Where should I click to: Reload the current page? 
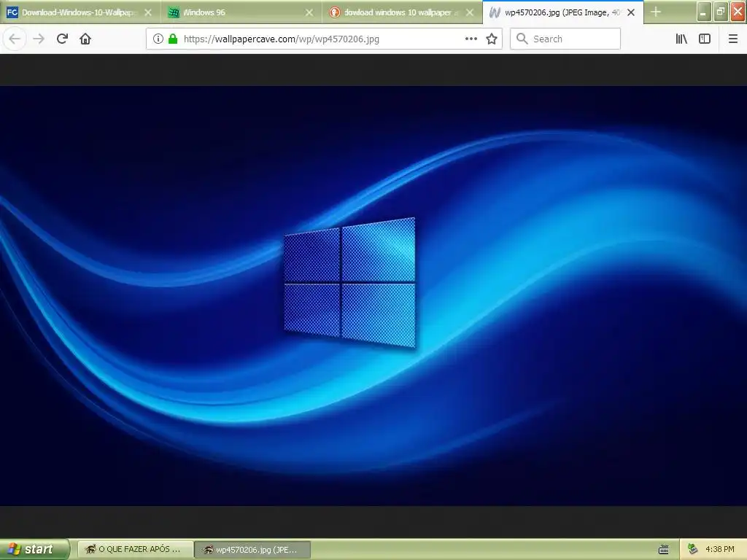62,39
